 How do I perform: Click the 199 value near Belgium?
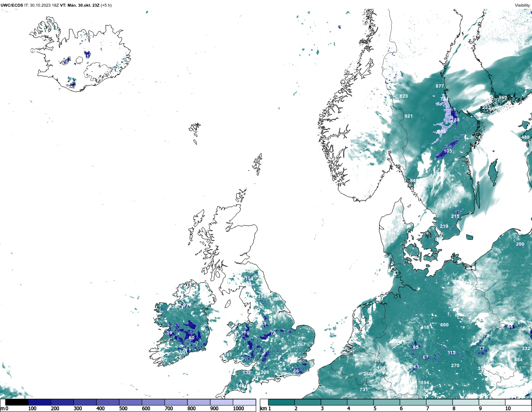[381, 368]
